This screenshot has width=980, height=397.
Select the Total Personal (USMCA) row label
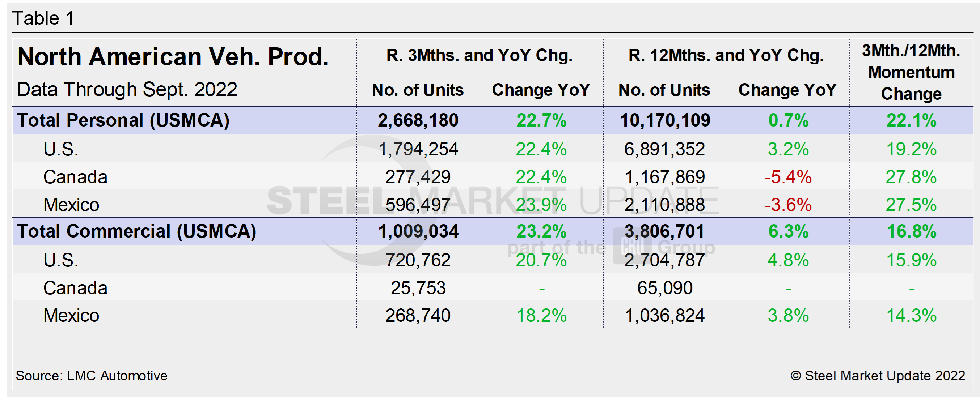coord(123,120)
